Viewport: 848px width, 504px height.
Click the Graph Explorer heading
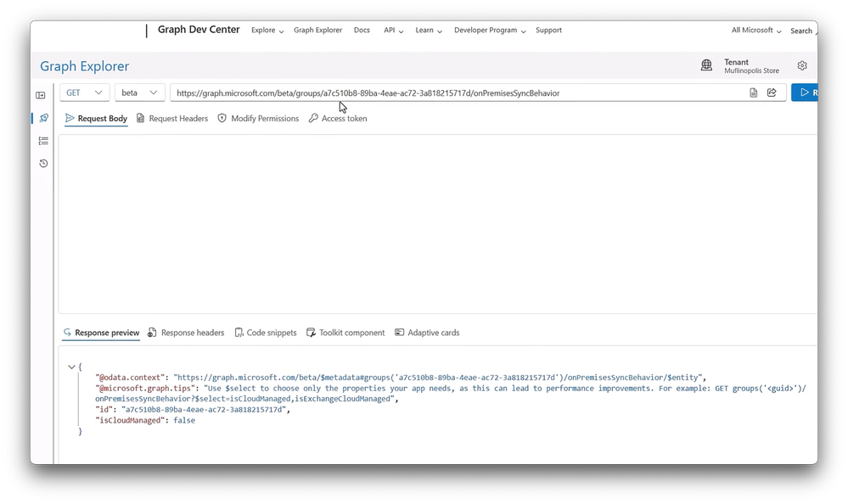tap(84, 66)
